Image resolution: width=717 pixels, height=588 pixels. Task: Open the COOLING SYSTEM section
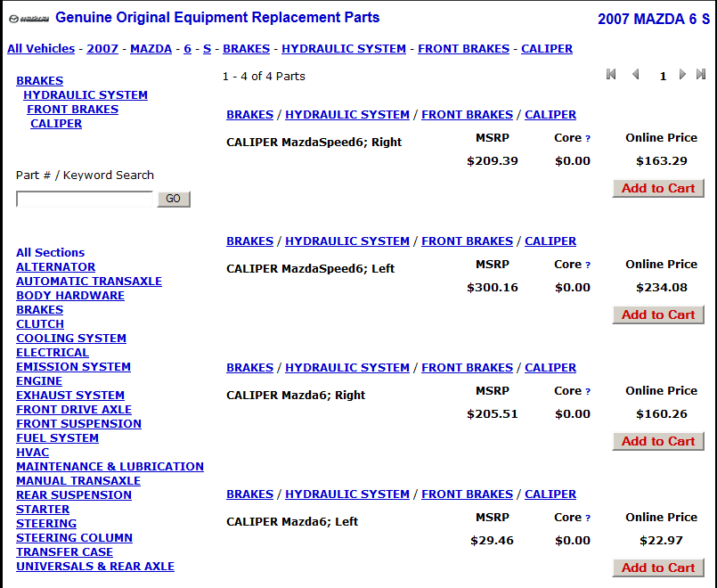[71, 339]
